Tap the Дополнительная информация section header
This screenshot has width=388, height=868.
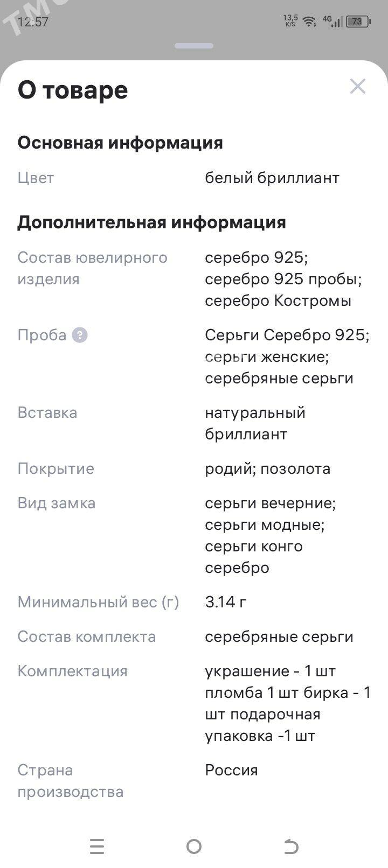click(151, 222)
